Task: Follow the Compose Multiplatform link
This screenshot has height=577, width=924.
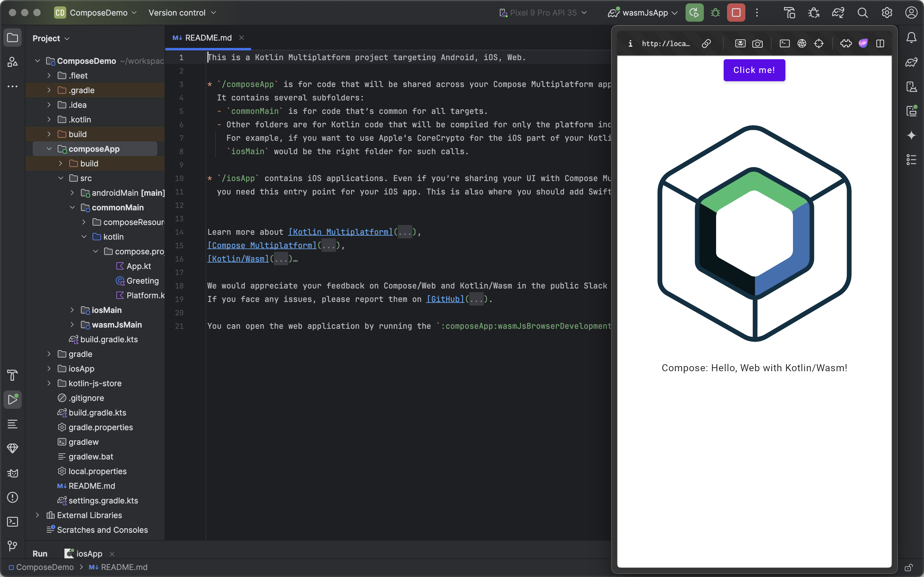Action: tap(262, 245)
